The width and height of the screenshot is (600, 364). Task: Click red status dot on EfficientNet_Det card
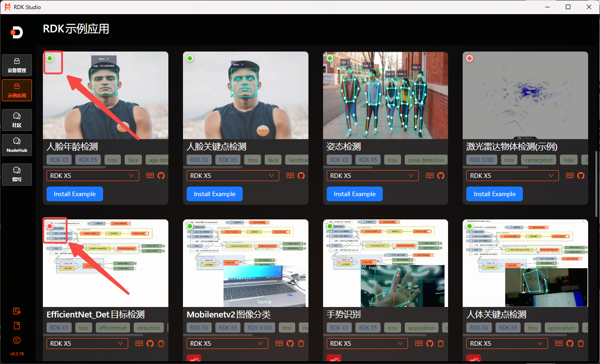click(x=50, y=226)
